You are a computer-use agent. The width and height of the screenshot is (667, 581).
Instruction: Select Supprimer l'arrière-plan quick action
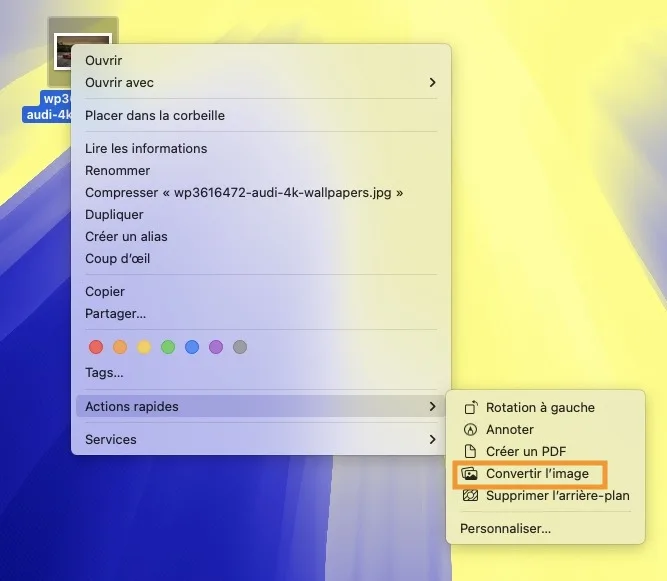pos(546,496)
